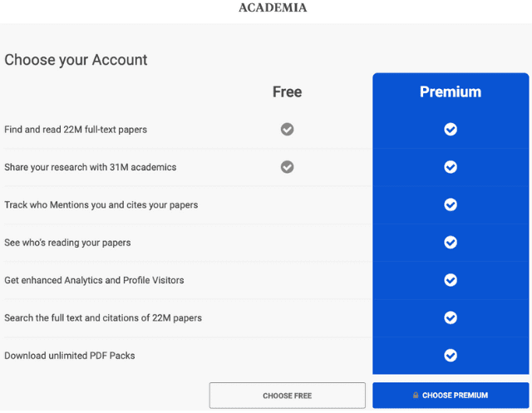
Task: Click Premium checkmark for Find and read papers
Action: tap(451, 129)
